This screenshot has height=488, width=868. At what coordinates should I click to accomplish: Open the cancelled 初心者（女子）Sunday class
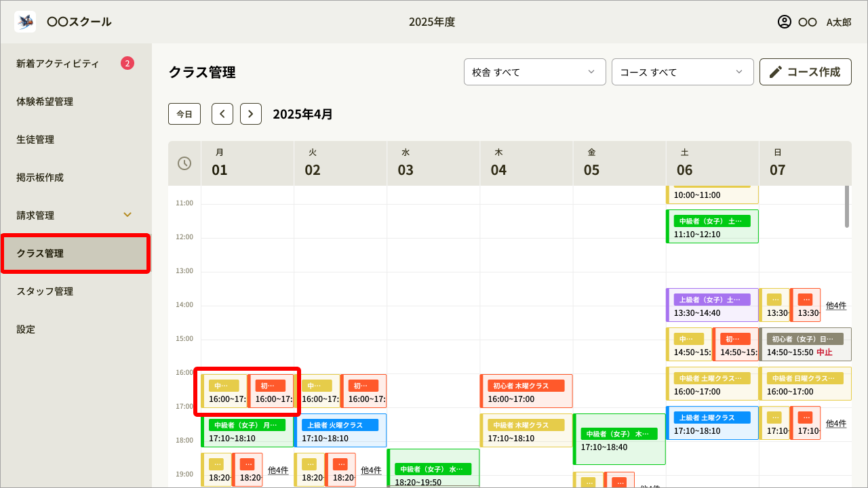(805, 345)
